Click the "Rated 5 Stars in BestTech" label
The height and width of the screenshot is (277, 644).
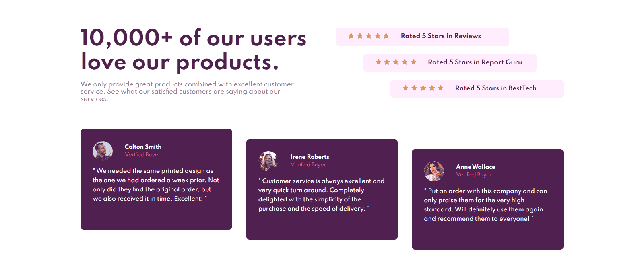pyautogui.click(x=495, y=88)
